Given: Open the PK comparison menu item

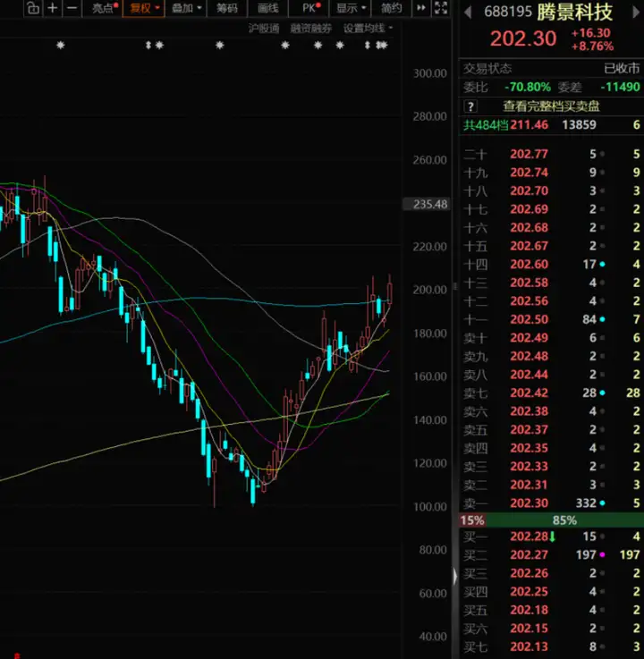Looking at the screenshot, I should (x=311, y=8).
